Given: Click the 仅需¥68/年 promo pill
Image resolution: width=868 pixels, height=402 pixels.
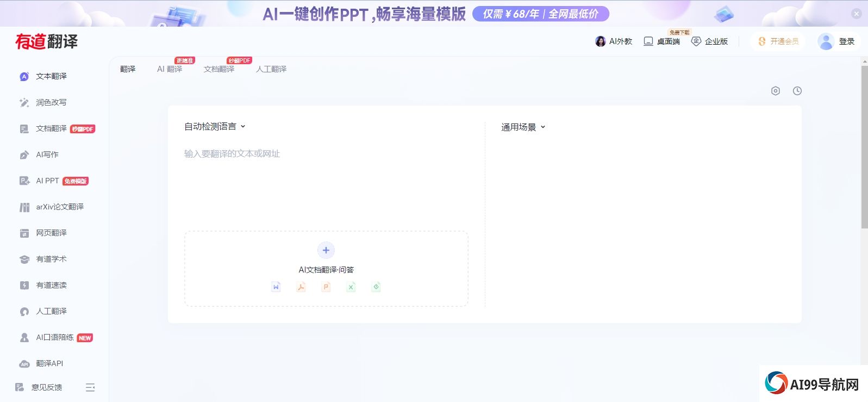Looking at the screenshot, I should pos(541,14).
